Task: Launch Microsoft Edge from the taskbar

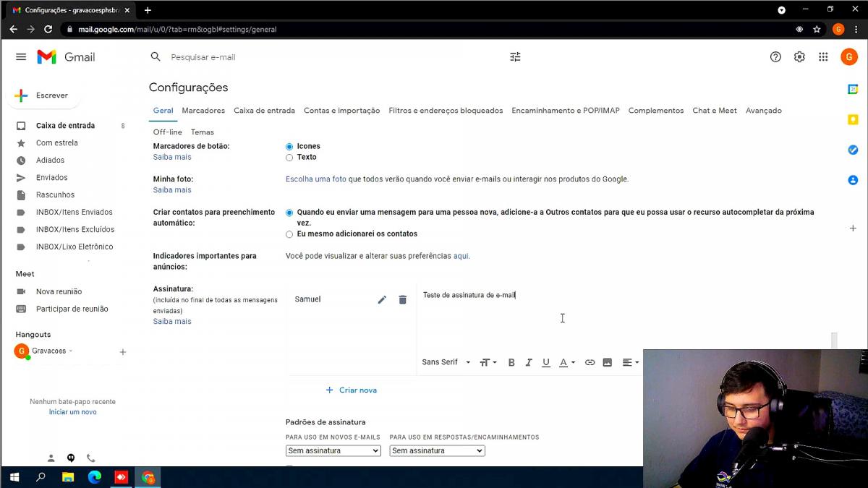Action: tap(95, 477)
